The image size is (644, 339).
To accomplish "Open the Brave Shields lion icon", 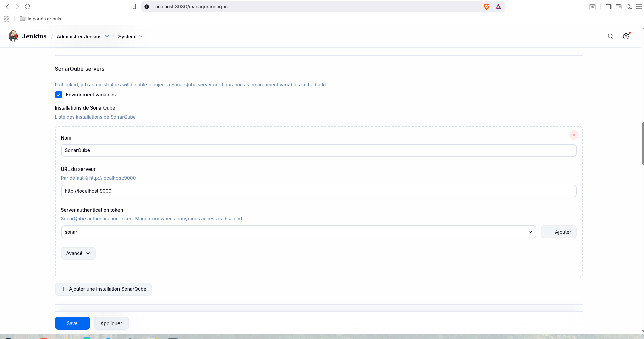I will click(x=486, y=7).
